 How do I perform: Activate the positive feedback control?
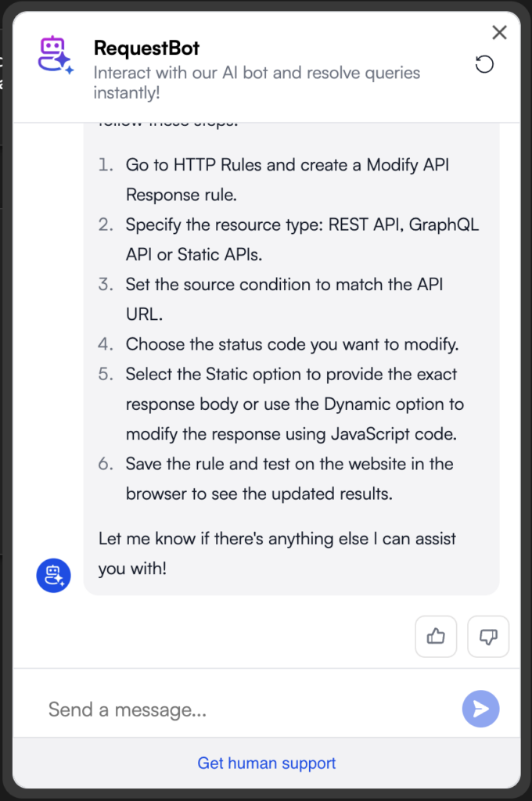(436, 636)
